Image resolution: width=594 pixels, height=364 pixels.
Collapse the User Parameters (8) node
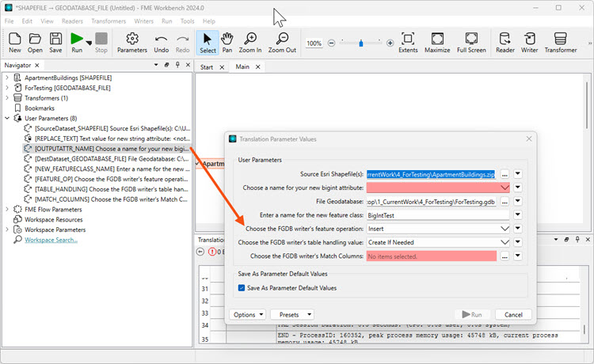click(x=7, y=118)
